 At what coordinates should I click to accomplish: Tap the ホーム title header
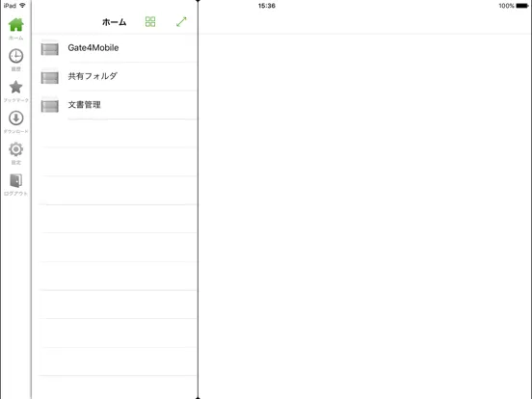pyautogui.click(x=115, y=22)
